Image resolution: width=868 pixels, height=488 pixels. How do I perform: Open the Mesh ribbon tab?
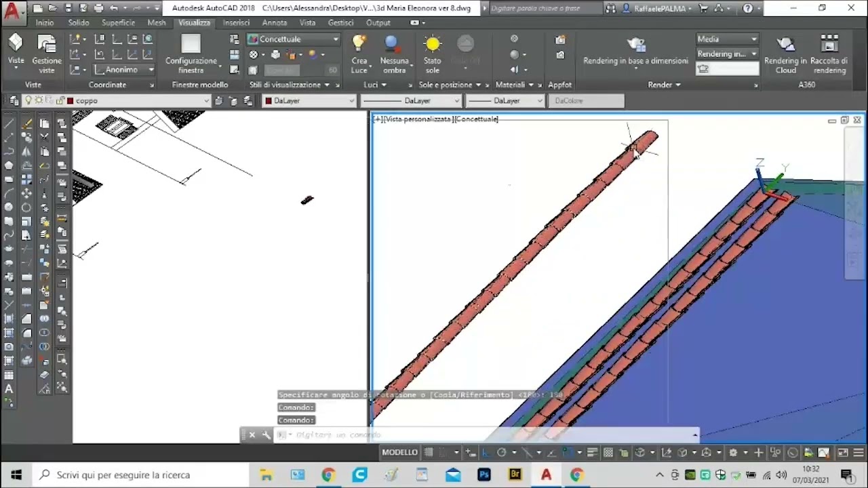(157, 22)
